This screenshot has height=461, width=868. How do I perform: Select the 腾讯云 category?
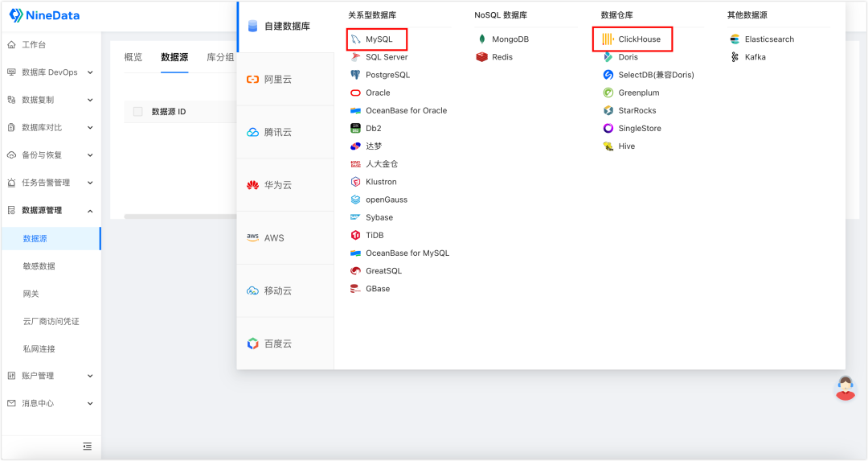click(x=285, y=132)
